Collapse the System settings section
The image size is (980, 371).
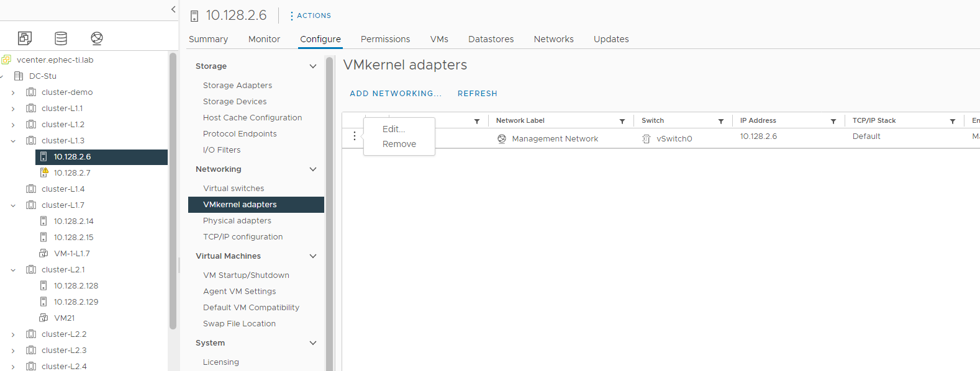click(313, 342)
